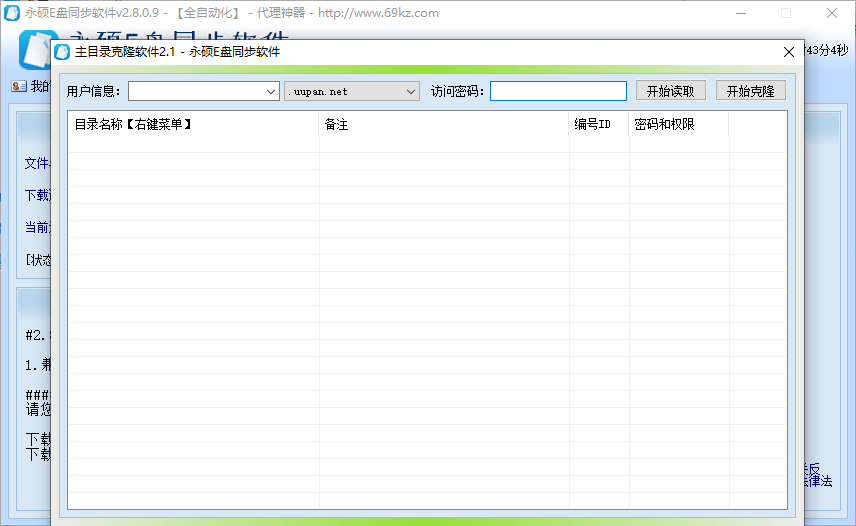
Task: Sort by the 备注 column header
Action: (x=443, y=124)
